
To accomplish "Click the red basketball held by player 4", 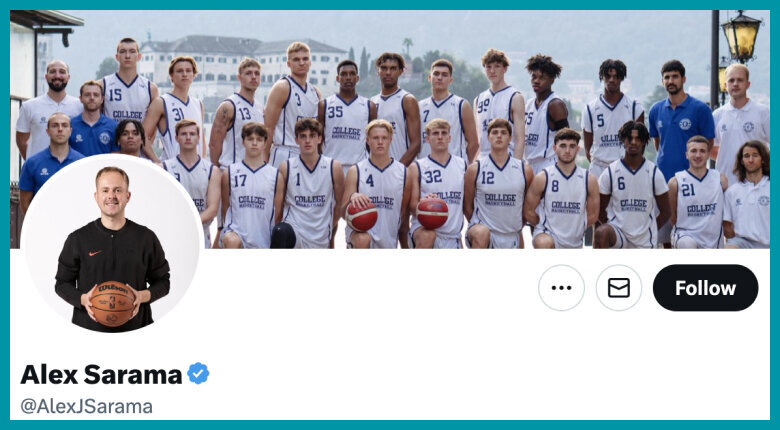I will click(x=362, y=216).
